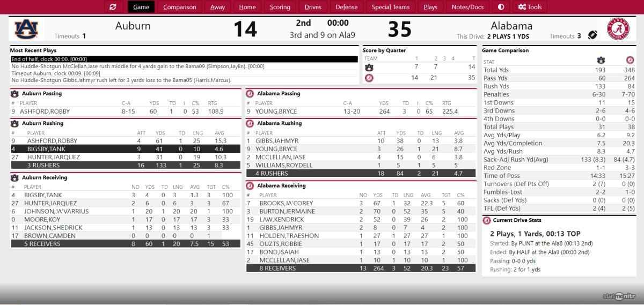Click JOHNSON,JA'VARRIUS receiving row

tap(125, 211)
